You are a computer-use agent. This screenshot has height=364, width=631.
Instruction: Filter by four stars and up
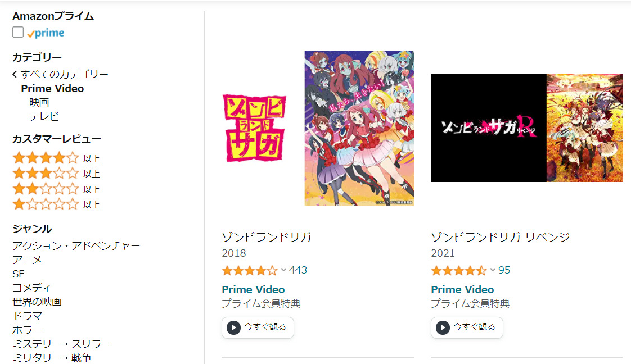(56, 158)
